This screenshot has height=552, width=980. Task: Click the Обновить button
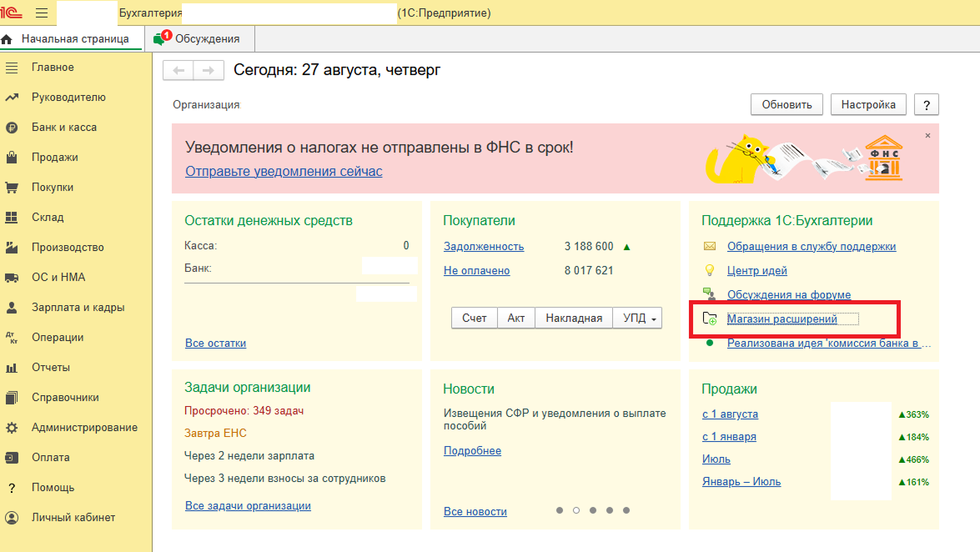tap(787, 104)
